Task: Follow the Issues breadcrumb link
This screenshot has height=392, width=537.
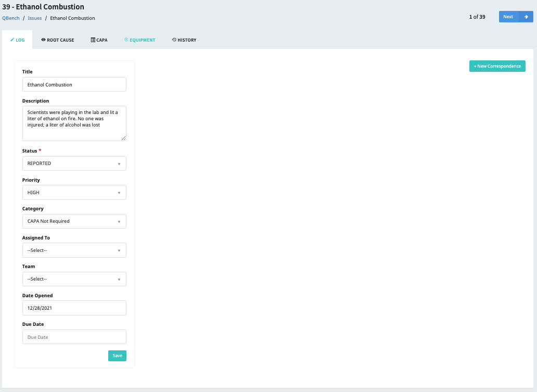Action: [x=34, y=18]
